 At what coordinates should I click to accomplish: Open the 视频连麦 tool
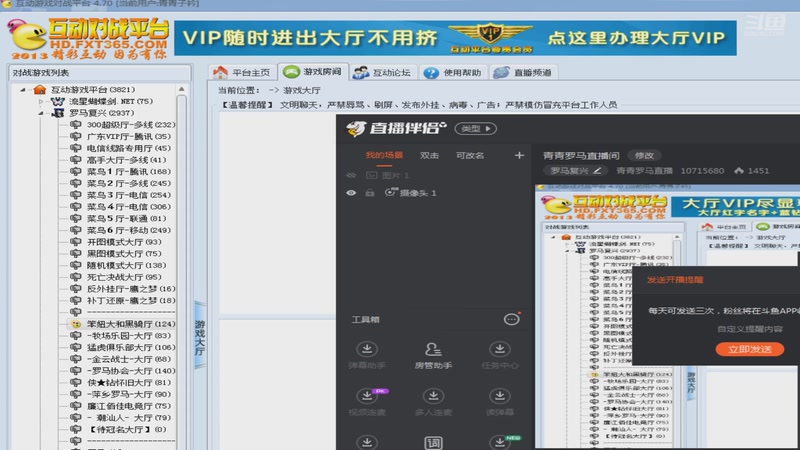click(366, 402)
